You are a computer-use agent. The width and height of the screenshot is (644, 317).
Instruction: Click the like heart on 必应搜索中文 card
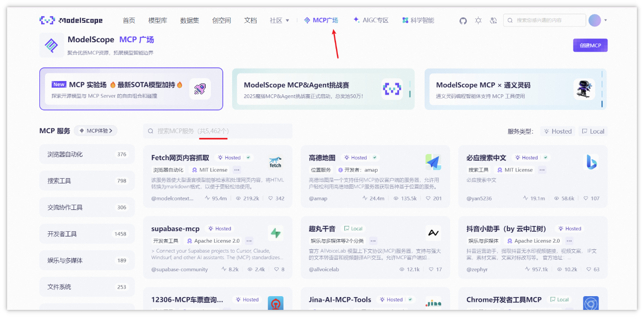(586, 199)
